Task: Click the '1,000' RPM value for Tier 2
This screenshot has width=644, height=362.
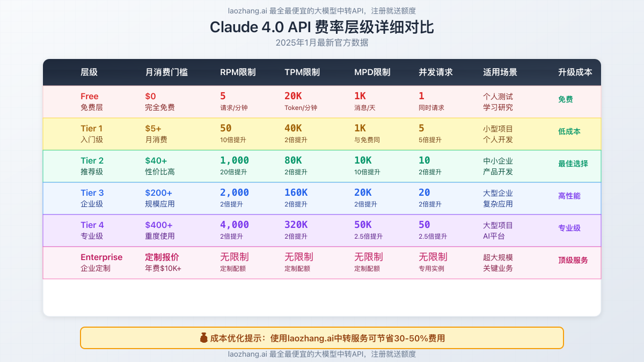Action: point(235,160)
